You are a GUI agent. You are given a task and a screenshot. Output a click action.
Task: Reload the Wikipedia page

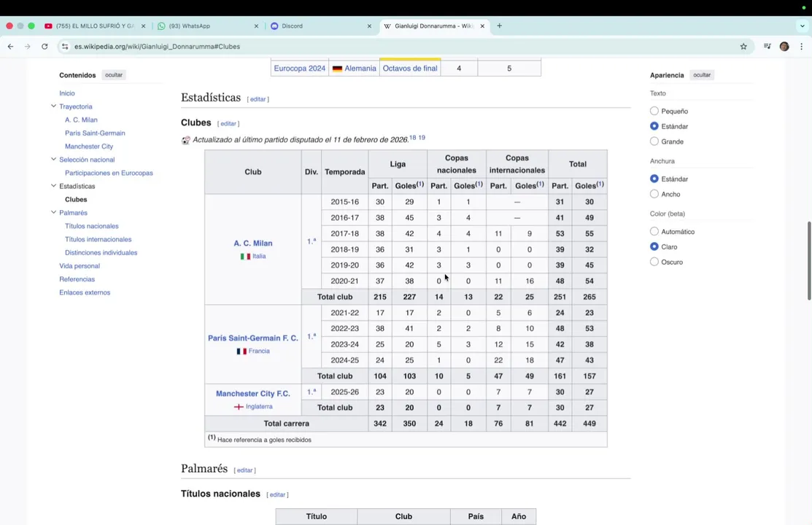[x=45, y=47]
